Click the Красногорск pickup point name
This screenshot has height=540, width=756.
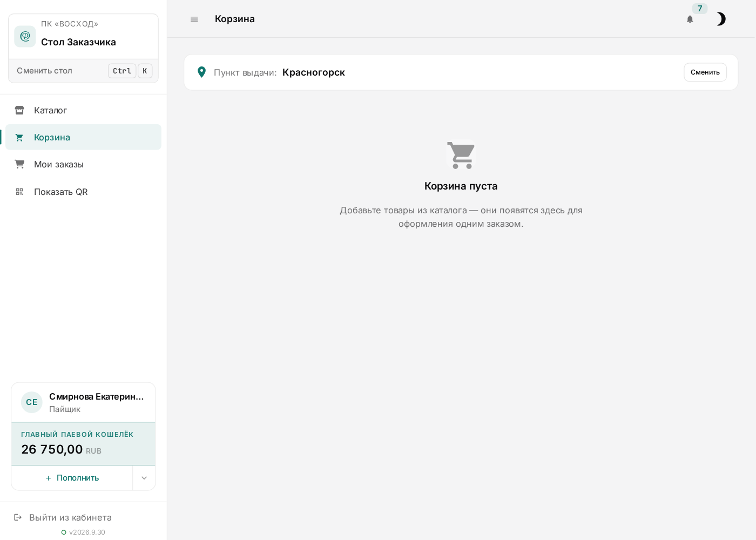coord(314,72)
